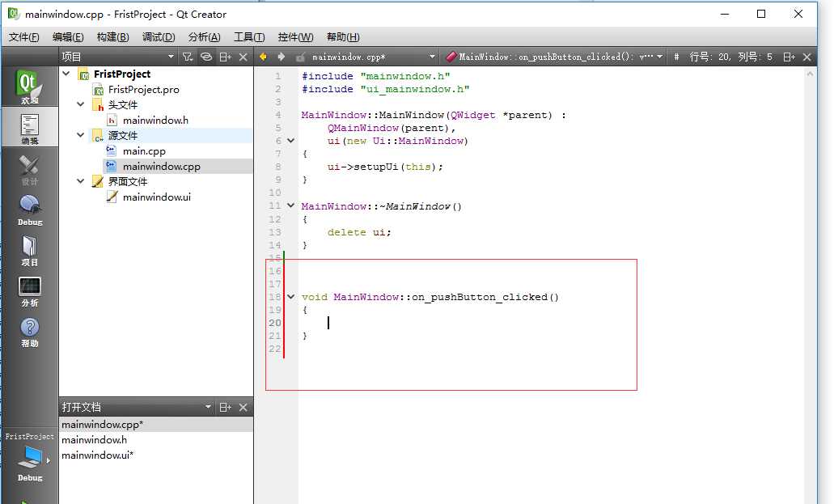834x504 pixels.
Task: Close the open documents panel
Action: 243,407
